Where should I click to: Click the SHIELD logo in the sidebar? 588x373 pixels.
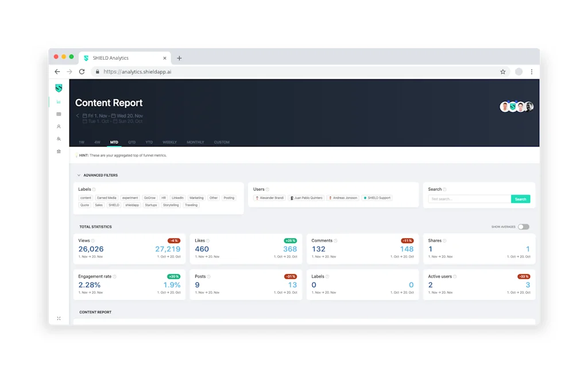(x=59, y=88)
